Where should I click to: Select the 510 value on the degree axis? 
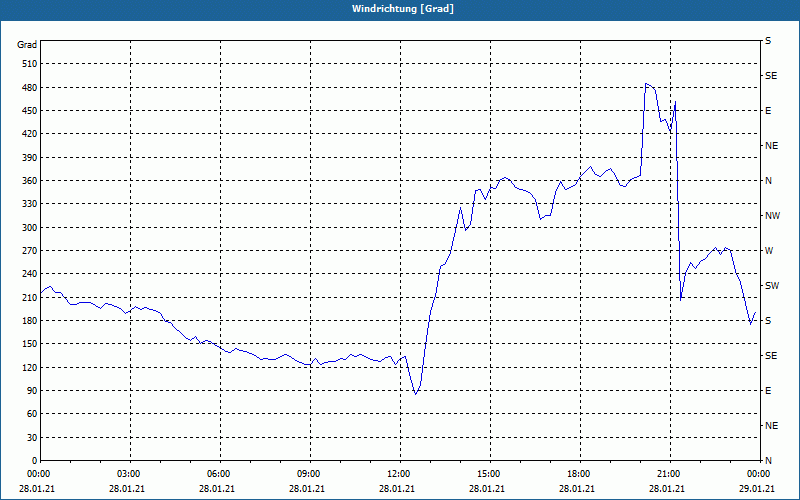point(30,64)
